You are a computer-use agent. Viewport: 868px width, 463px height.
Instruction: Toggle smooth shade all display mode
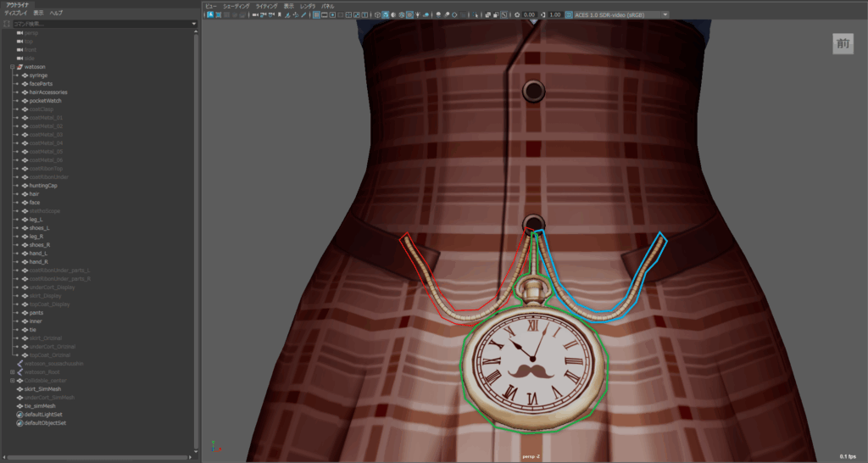pyautogui.click(x=385, y=14)
